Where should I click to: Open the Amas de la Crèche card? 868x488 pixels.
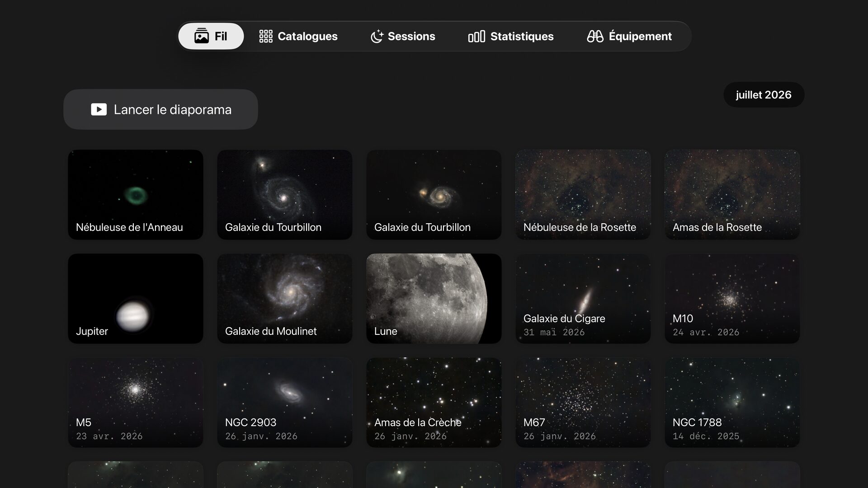tap(434, 403)
